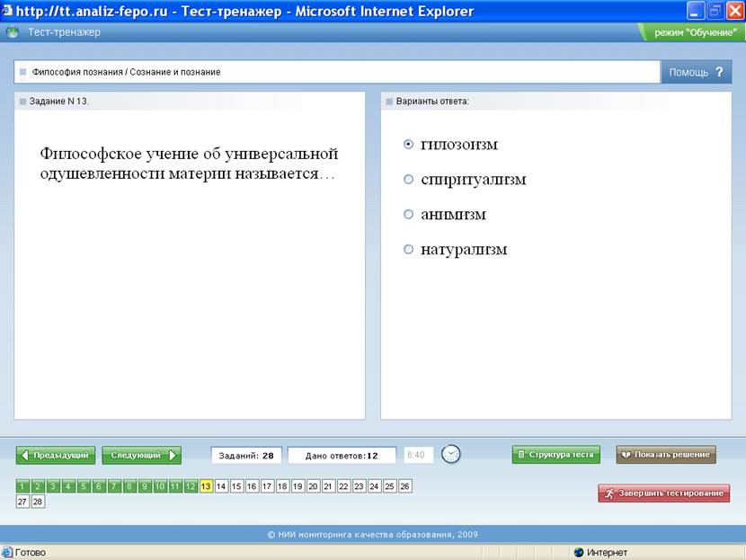
Task: Jump to question 12
Action: coord(191,486)
